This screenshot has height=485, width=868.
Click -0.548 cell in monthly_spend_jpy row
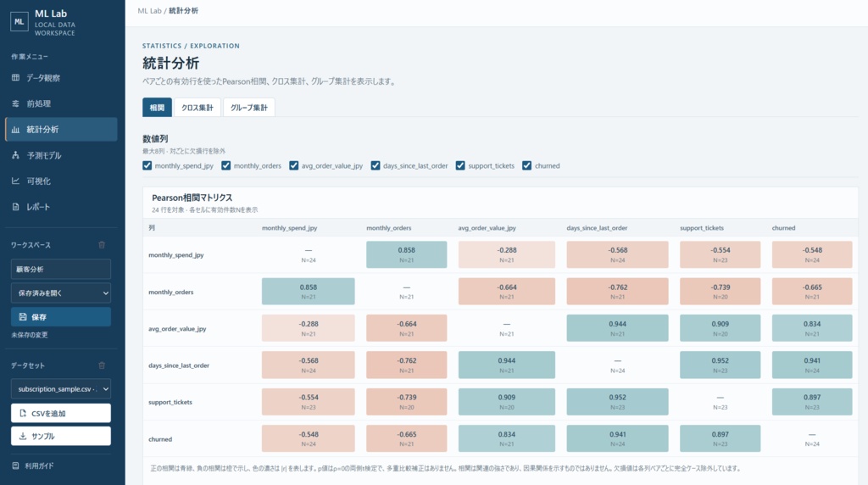(x=812, y=254)
